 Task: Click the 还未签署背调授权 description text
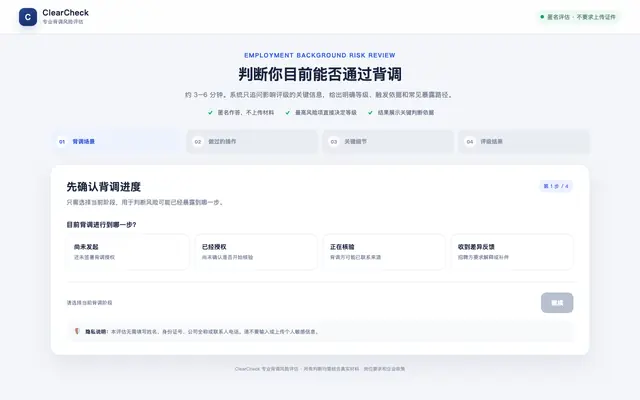coord(94,257)
